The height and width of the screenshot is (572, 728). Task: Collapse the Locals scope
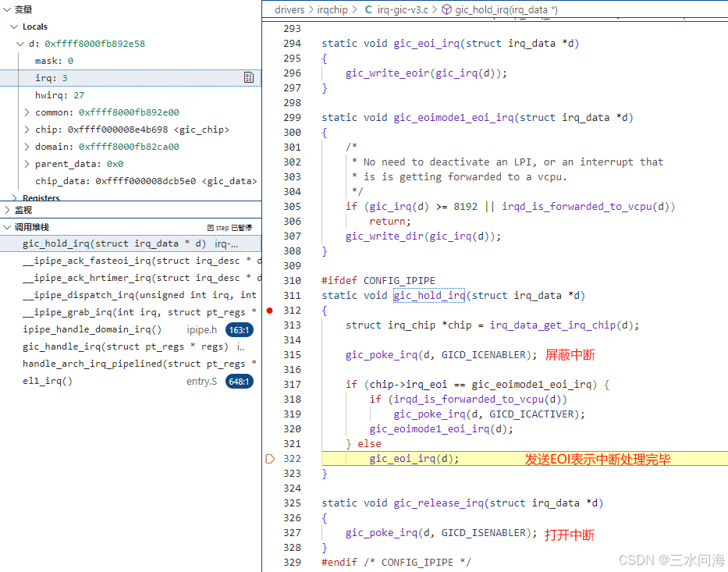pyautogui.click(x=14, y=27)
